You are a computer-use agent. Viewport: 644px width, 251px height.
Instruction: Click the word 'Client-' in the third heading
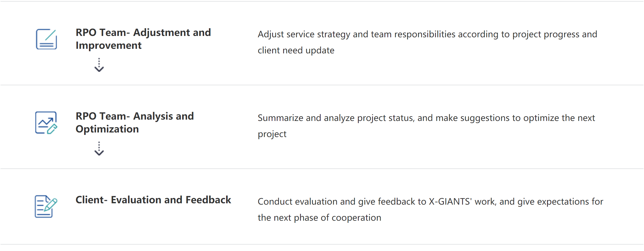coord(92,200)
